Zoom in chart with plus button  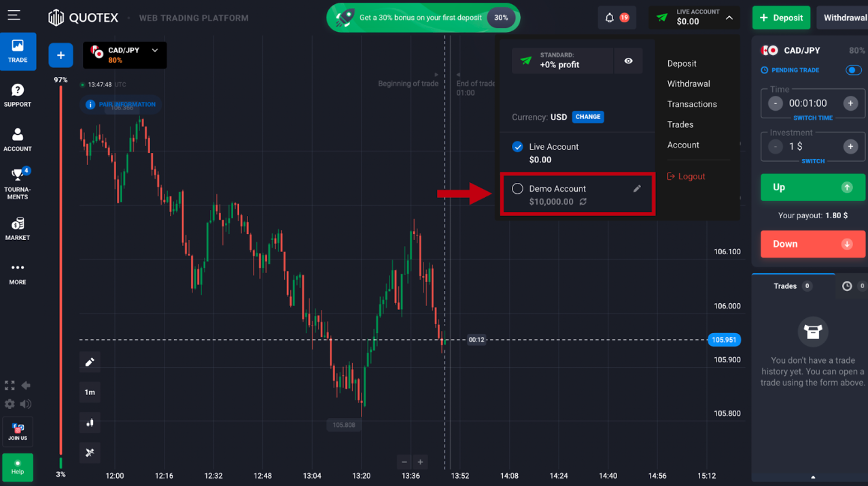coord(420,462)
